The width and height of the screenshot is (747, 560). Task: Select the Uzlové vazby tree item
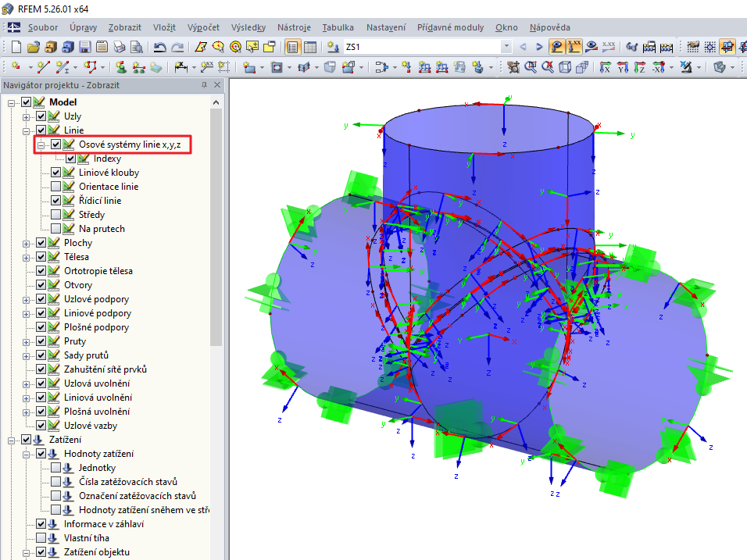tap(91, 425)
